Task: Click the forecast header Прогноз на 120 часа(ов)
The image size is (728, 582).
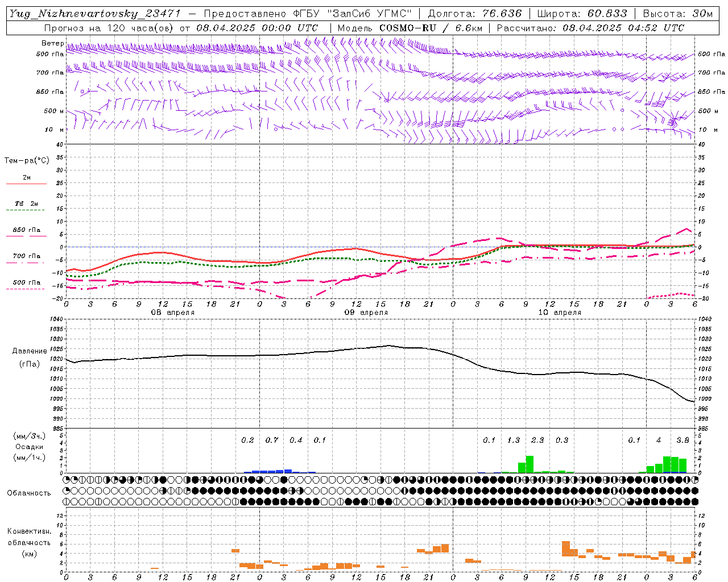Action: point(110,28)
